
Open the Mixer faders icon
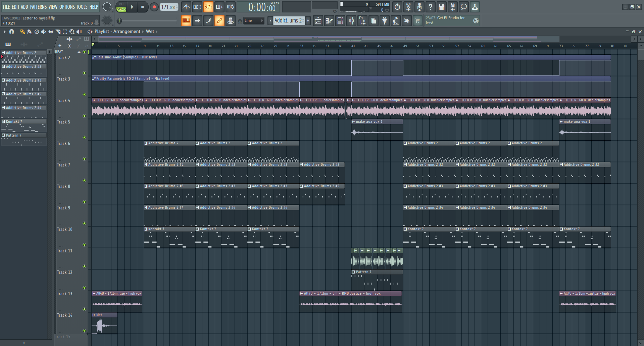pyautogui.click(x=351, y=21)
